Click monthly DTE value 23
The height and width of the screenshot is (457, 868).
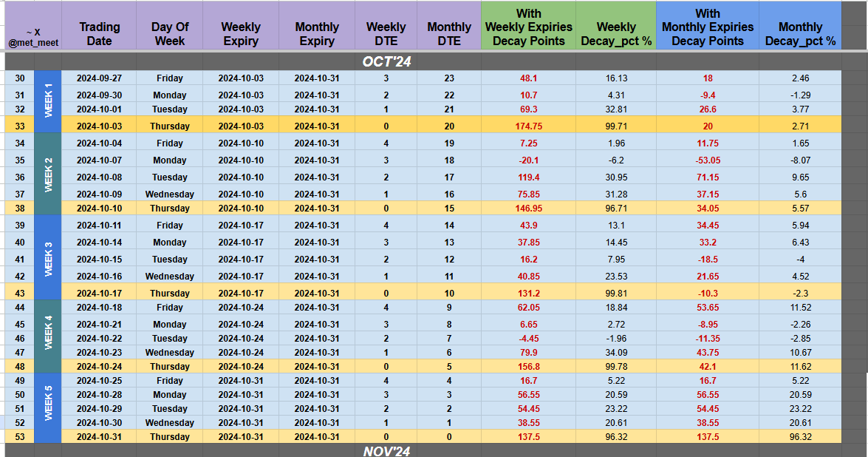coord(449,78)
